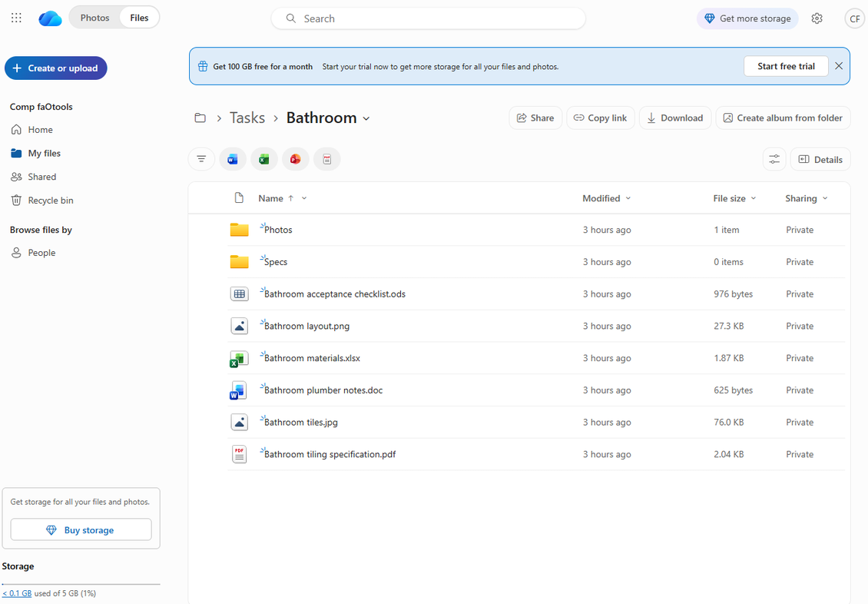Open My files in sidebar
868x604 pixels.
[45, 154]
